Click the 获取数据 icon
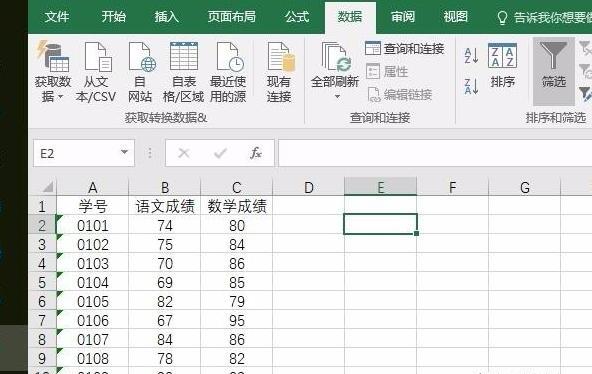Screen dimensions: 592x374 pyautogui.click(x=53, y=56)
